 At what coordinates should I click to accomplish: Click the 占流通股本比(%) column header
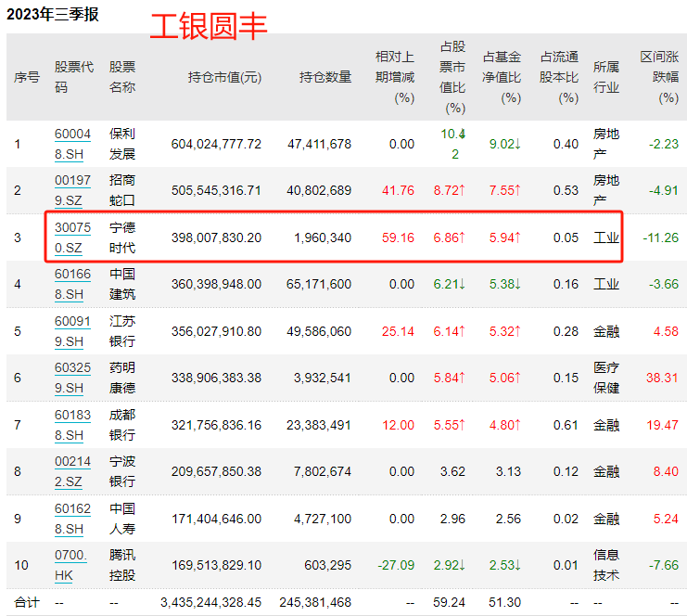(559, 77)
